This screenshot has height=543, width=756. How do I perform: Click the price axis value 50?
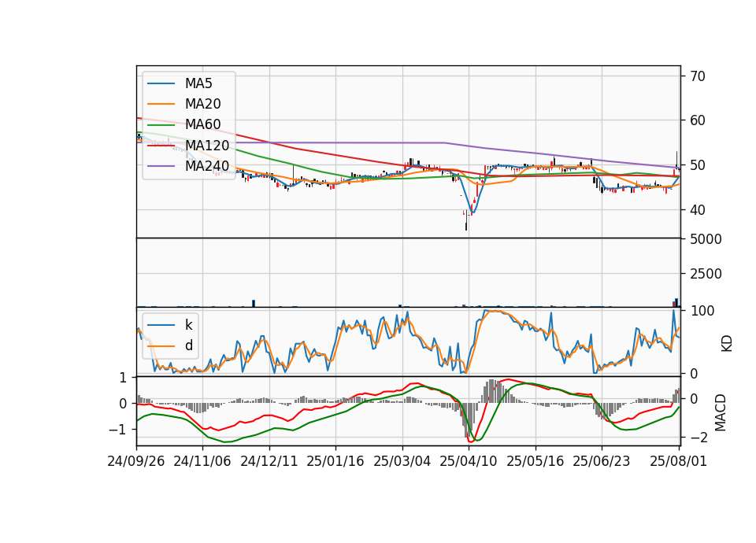point(698,165)
